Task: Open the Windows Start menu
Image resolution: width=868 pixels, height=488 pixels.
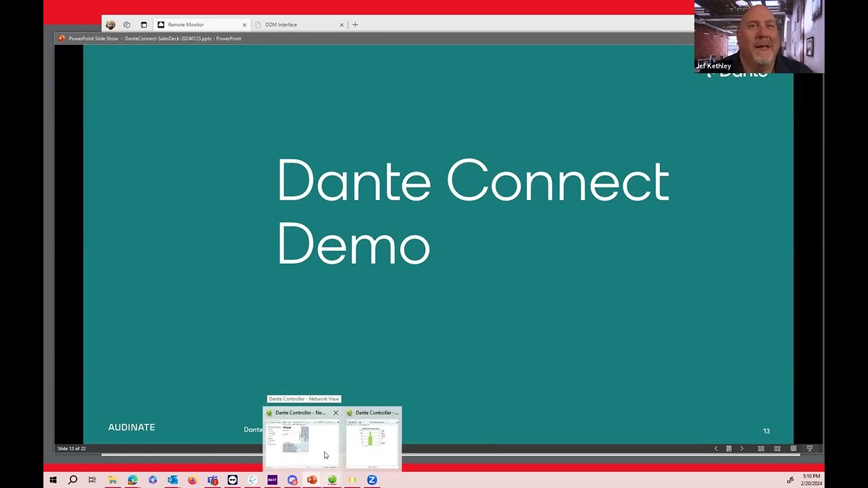Action: pyautogui.click(x=53, y=480)
